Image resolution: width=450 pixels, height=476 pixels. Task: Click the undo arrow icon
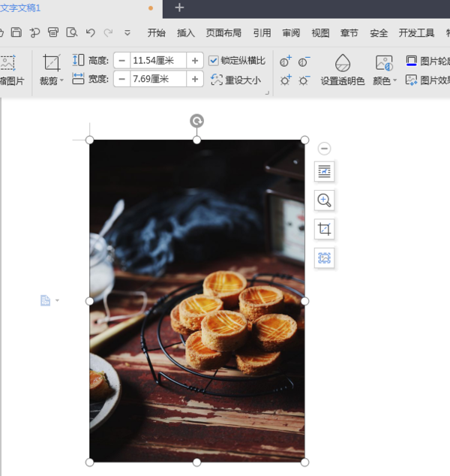tap(91, 32)
